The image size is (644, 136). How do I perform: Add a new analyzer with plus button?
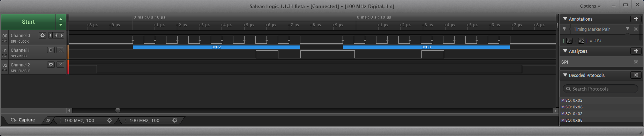click(636, 51)
